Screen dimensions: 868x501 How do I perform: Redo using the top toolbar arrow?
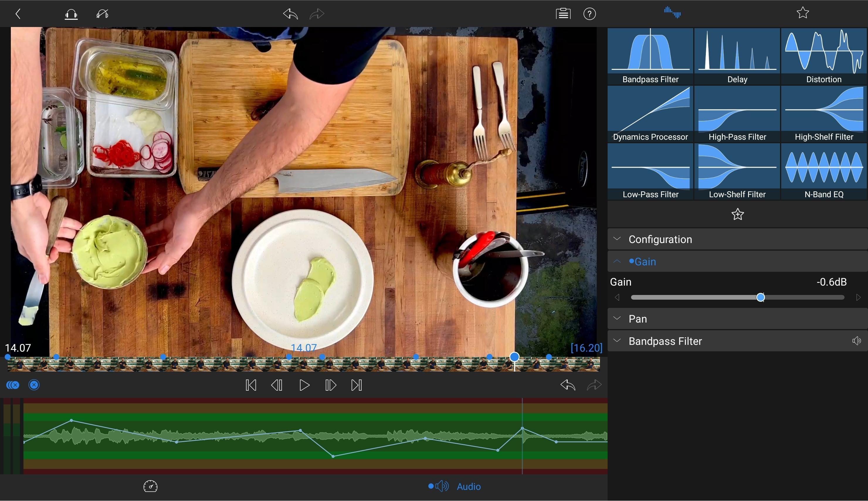tap(317, 14)
